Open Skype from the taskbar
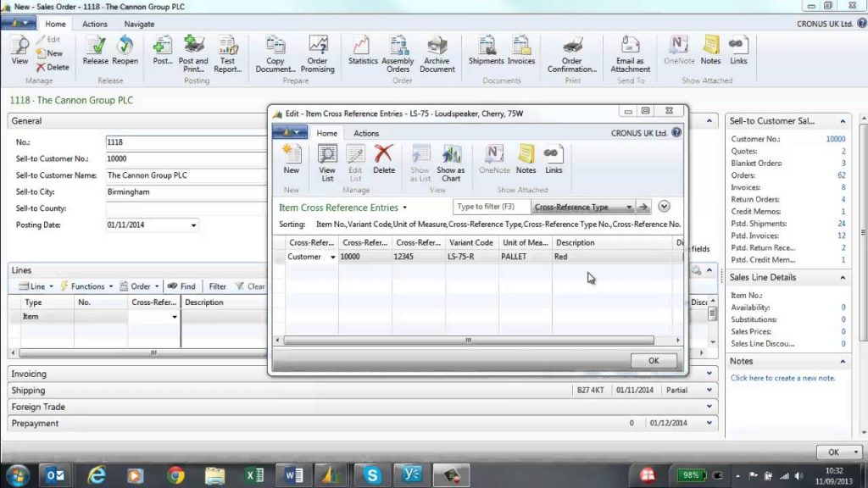The width and height of the screenshot is (868, 488). pos(372,475)
